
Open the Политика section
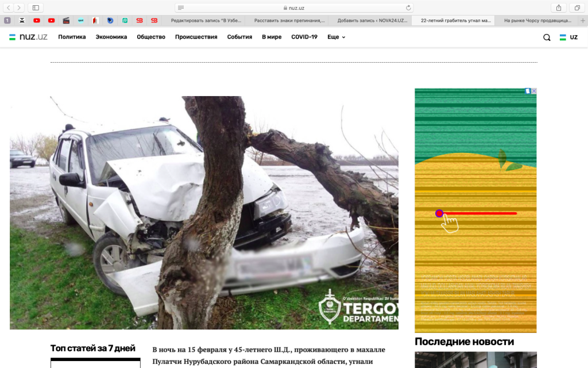pyautogui.click(x=72, y=37)
